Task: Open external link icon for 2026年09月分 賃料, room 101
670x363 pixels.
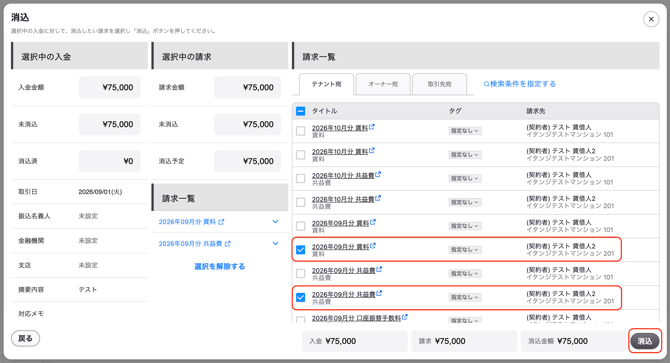Action: click(x=373, y=222)
